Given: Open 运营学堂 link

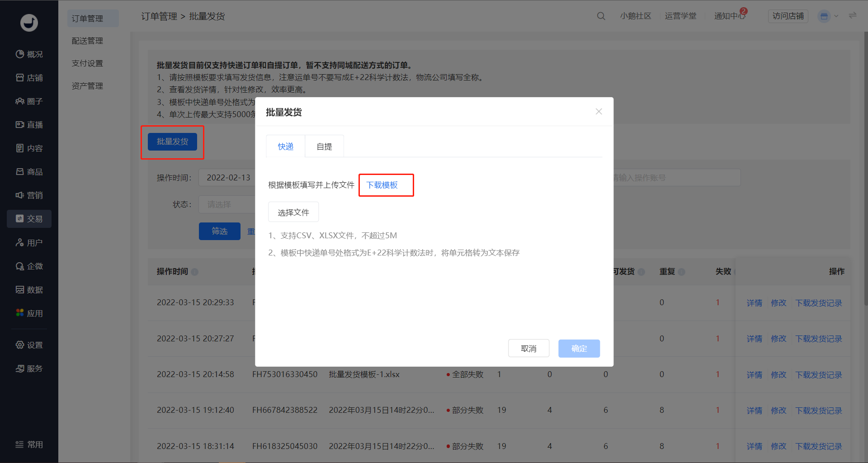Looking at the screenshot, I should click(680, 16).
